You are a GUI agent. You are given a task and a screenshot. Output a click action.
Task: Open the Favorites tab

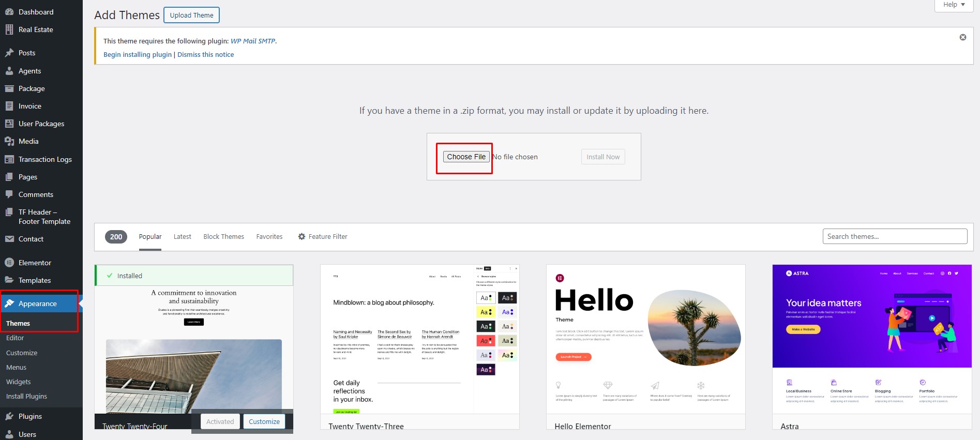(x=269, y=236)
